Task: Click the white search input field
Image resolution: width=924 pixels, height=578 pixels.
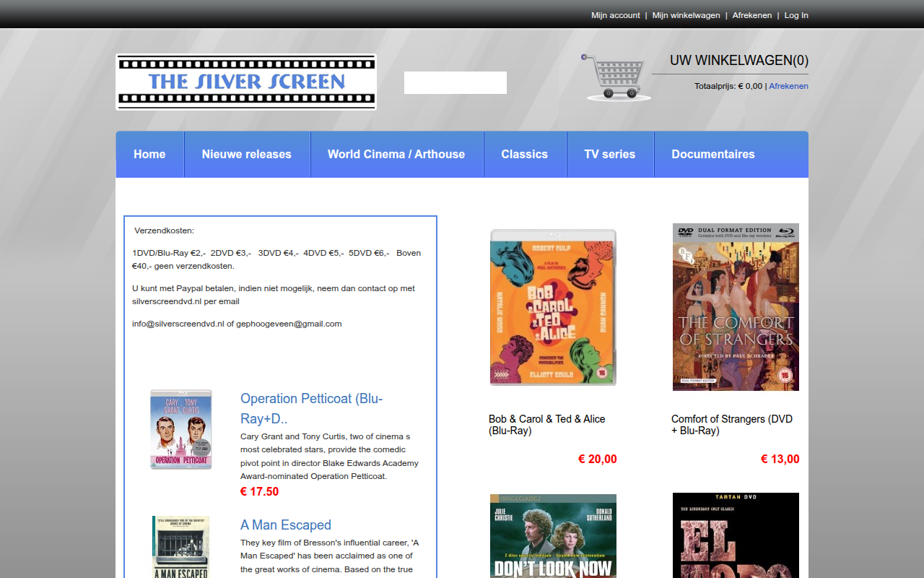Action: pyautogui.click(x=456, y=82)
